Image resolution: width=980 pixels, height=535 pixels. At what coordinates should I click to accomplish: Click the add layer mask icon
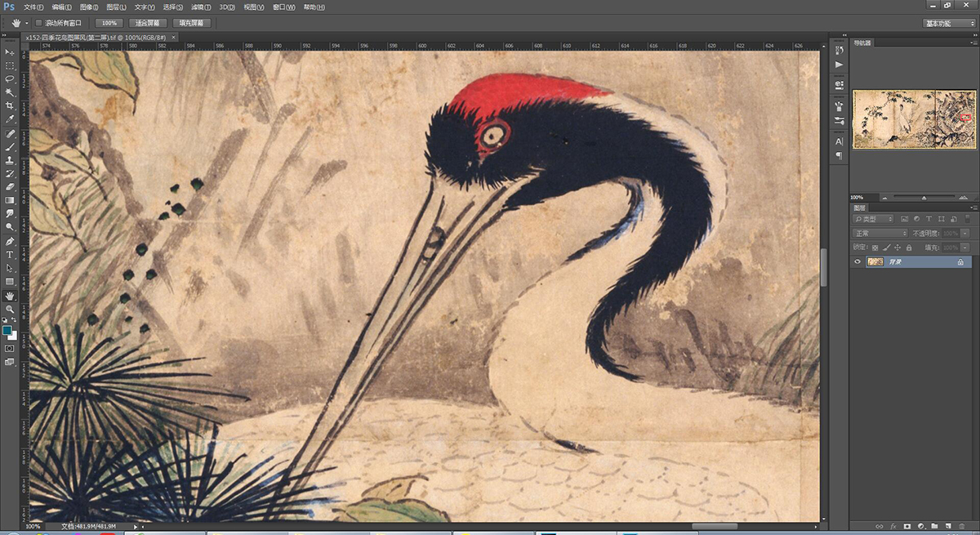pos(907,525)
